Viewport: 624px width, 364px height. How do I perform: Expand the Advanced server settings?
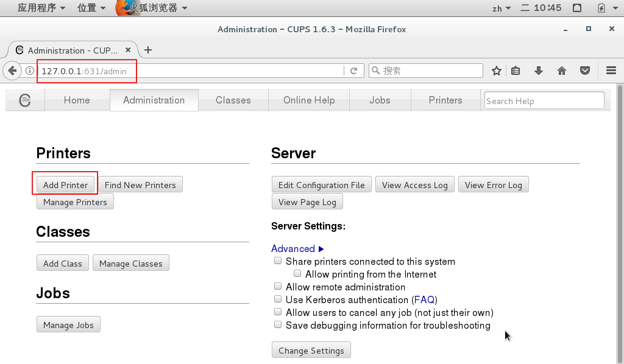[x=297, y=248]
